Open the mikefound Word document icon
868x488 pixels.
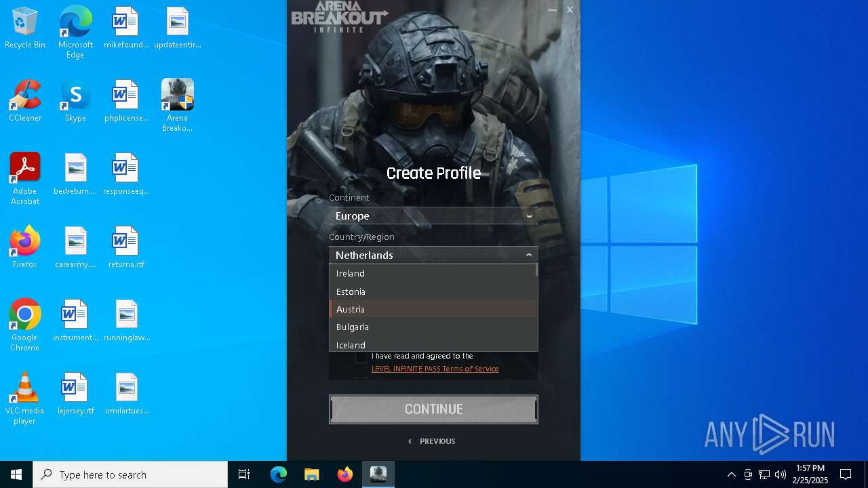point(126,28)
